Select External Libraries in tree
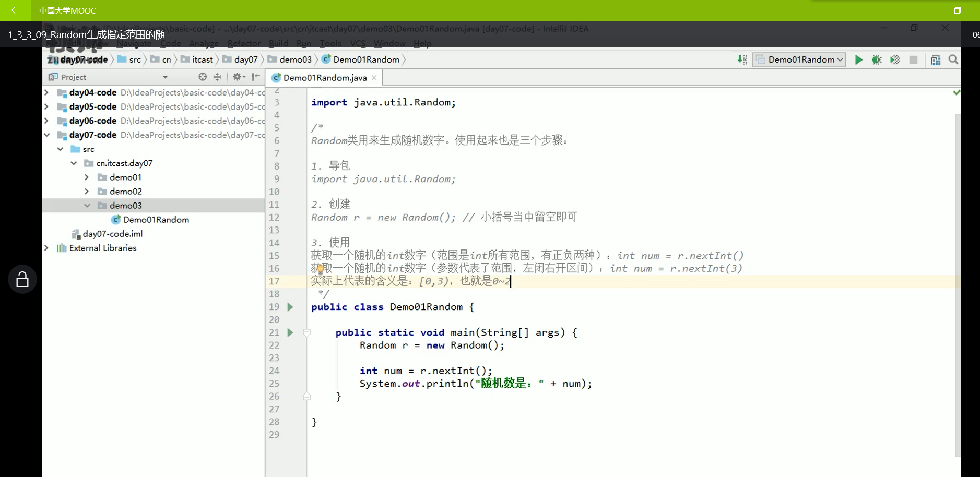The image size is (980, 477). point(102,248)
